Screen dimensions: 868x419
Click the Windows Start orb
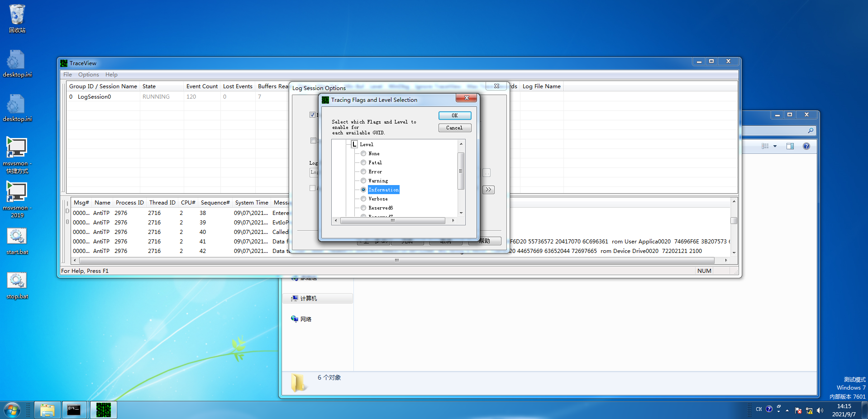point(11,410)
